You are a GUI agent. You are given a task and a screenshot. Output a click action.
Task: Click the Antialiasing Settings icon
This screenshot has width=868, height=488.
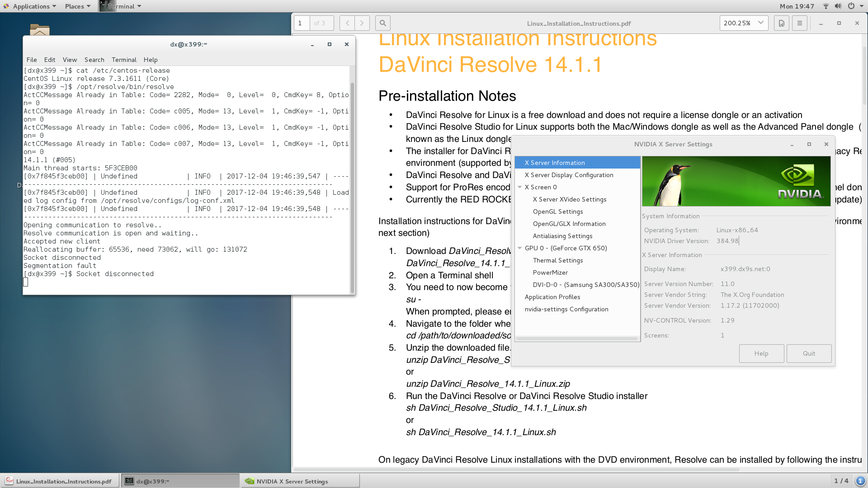coord(562,235)
